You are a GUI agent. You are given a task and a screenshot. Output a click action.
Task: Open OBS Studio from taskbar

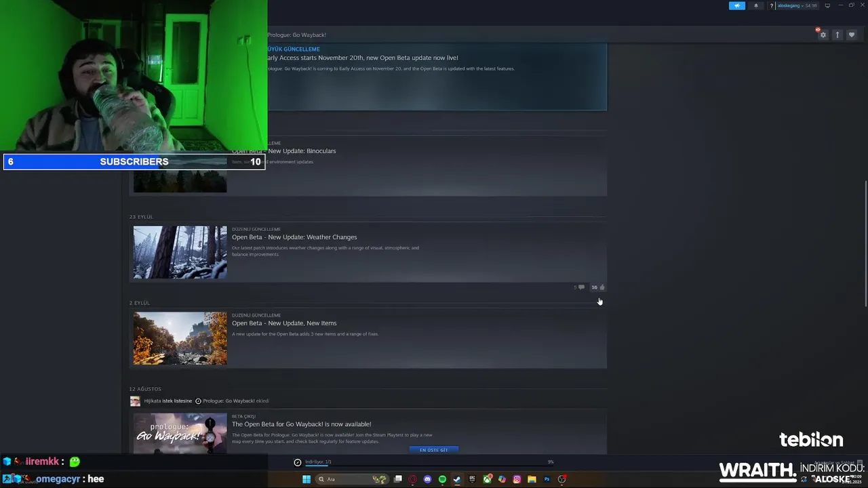point(561,479)
